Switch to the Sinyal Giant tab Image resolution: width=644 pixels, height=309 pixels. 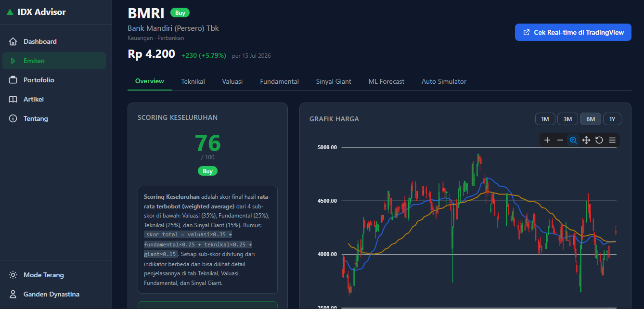pos(334,81)
